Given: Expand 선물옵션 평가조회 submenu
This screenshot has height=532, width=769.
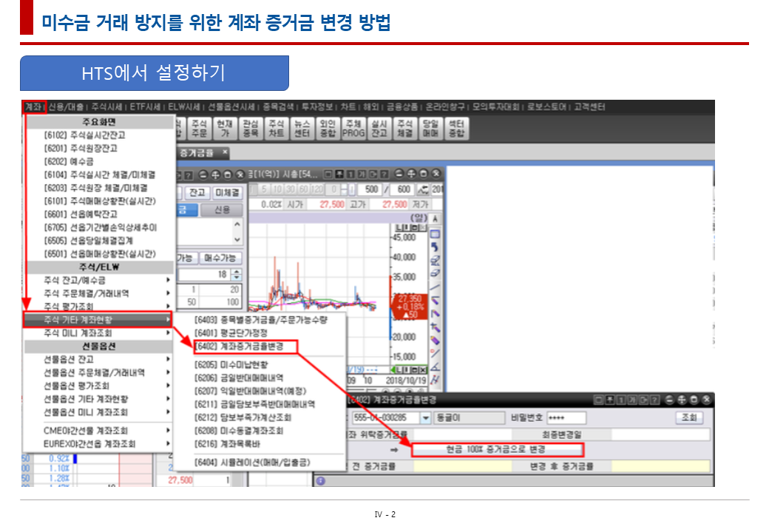Looking at the screenshot, I should pyautogui.click(x=100, y=386).
